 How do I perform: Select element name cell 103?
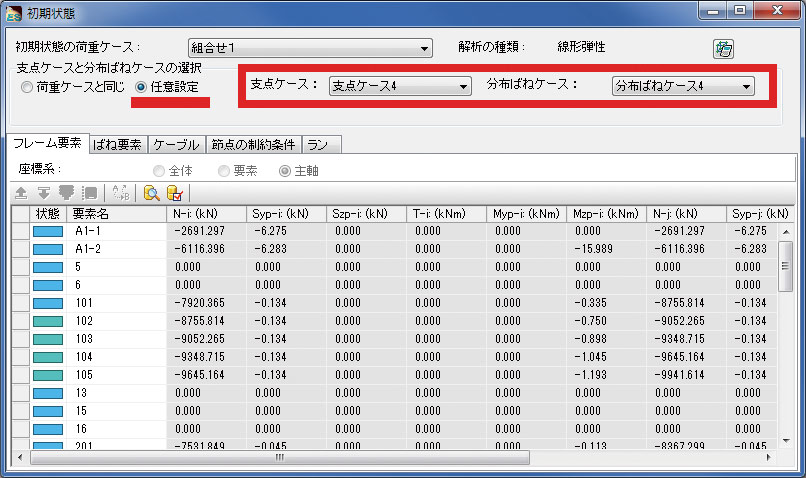pyautogui.click(x=116, y=339)
